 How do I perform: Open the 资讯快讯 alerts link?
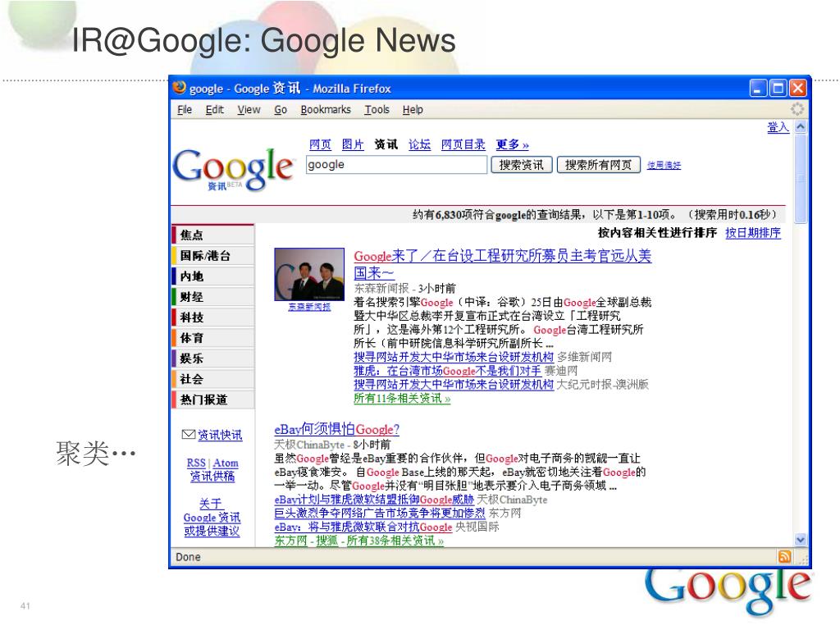coord(220,435)
